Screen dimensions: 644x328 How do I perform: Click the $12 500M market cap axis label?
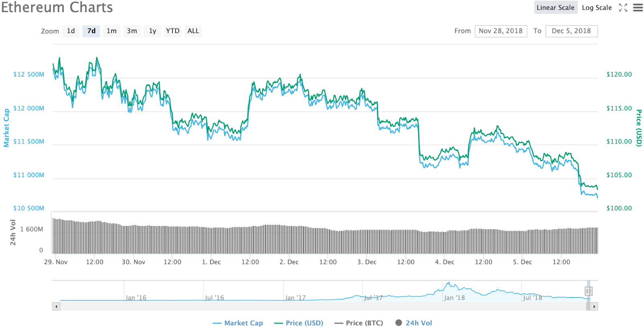pyautogui.click(x=29, y=75)
